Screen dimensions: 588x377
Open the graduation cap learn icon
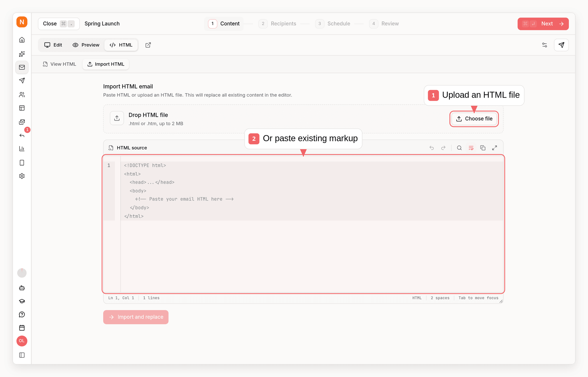(22, 301)
